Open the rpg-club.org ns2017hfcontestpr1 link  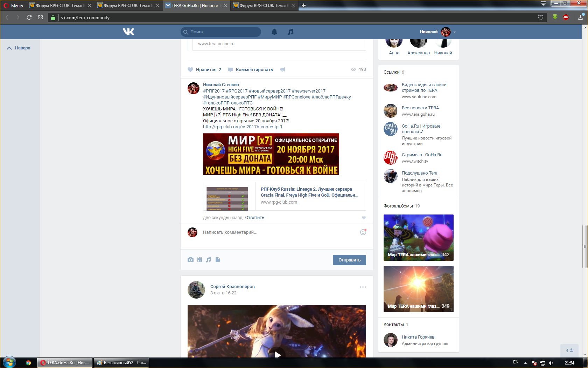point(243,127)
